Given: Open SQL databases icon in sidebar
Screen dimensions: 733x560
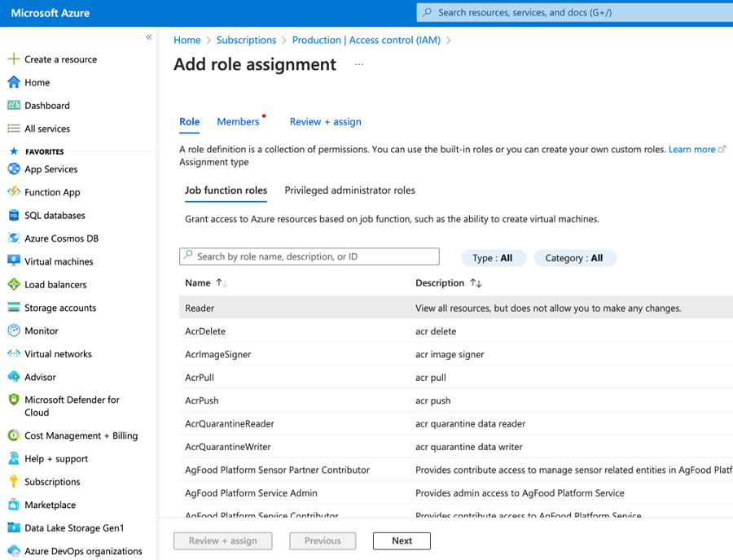Looking at the screenshot, I should [x=14, y=216].
